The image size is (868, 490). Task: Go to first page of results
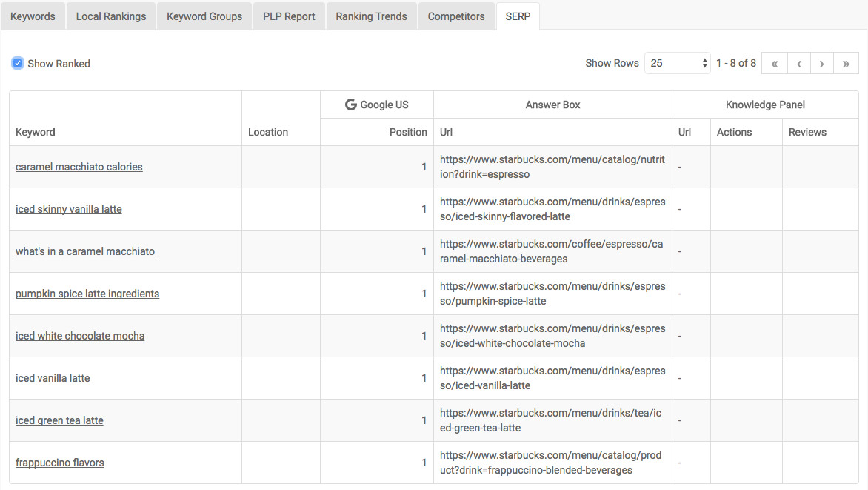coord(775,63)
